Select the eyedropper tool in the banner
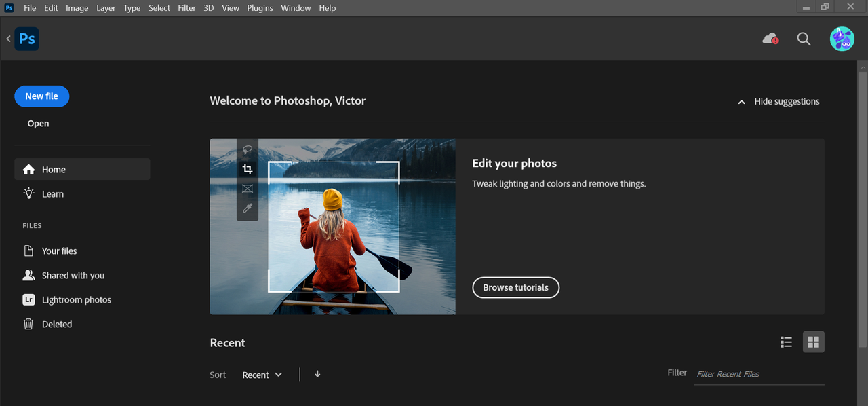The width and height of the screenshot is (868, 406). point(248,208)
